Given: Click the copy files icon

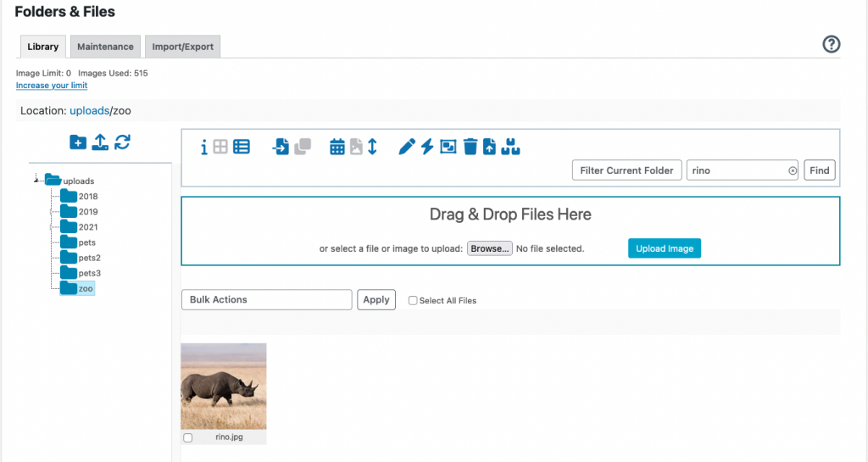Looking at the screenshot, I should [x=303, y=147].
